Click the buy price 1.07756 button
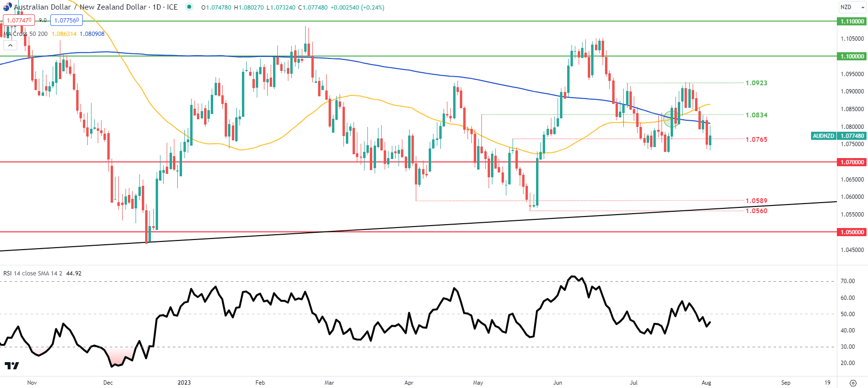Image resolution: width=868 pixels, height=388 pixels. tap(67, 20)
